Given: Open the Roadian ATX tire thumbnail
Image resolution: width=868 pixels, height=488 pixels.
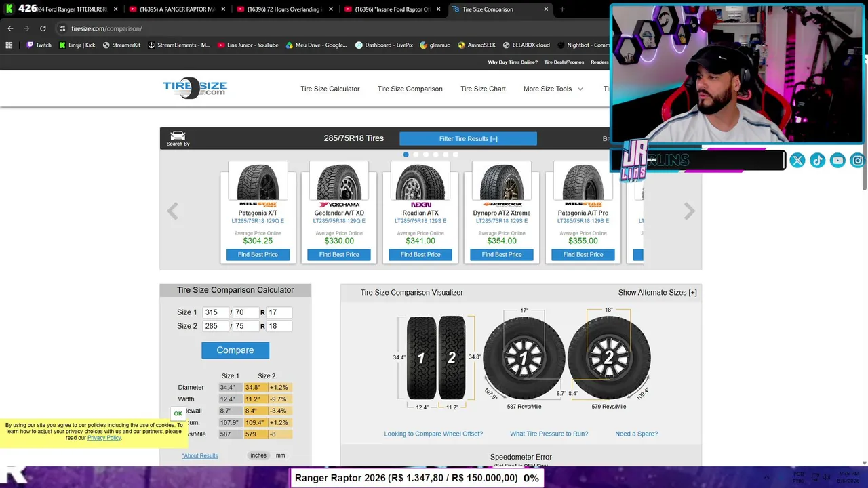Looking at the screenshot, I should 420,182.
